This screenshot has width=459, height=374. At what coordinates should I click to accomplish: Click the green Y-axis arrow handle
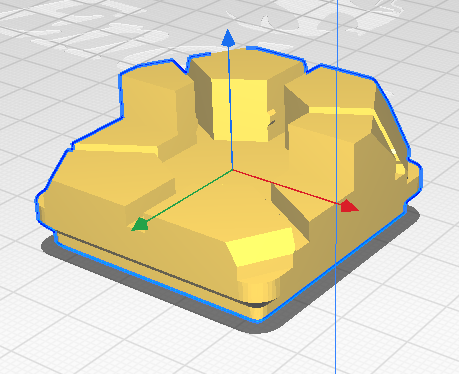pos(140,224)
